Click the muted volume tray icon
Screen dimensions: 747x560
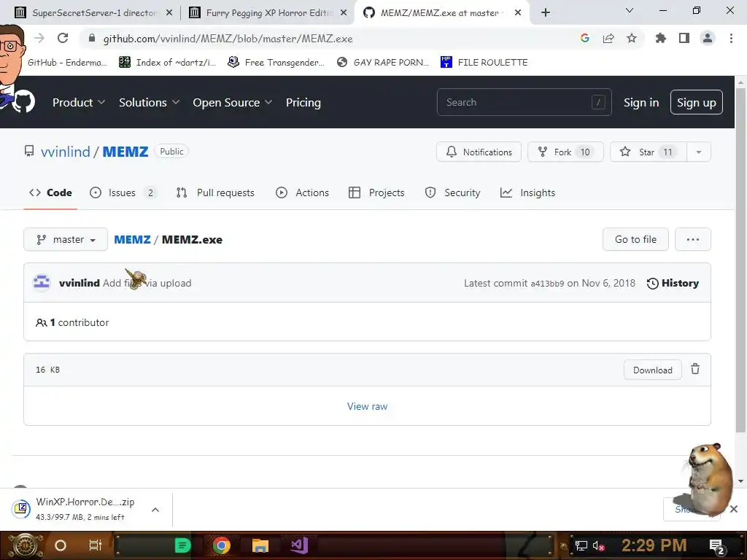click(x=598, y=545)
